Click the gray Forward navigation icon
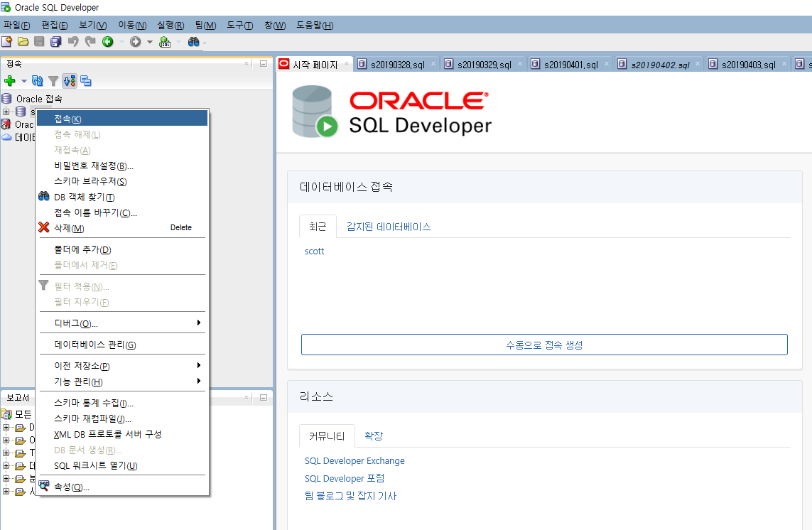812x530 pixels. tap(135, 41)
